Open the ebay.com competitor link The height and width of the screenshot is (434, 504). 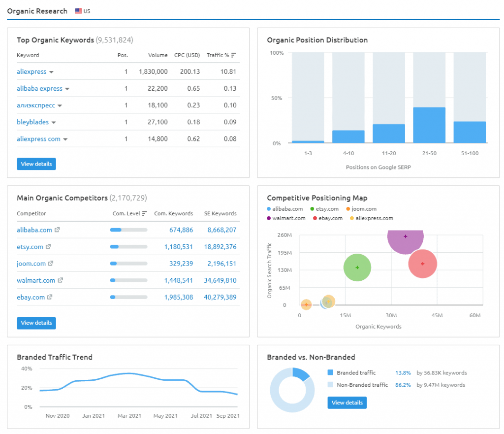[31, 297]
